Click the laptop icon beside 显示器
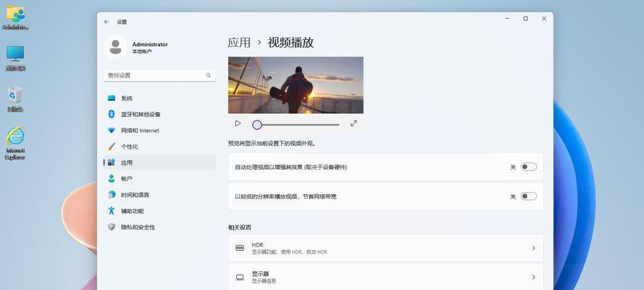This screenshot has height=290, width=644. point(240,277)
